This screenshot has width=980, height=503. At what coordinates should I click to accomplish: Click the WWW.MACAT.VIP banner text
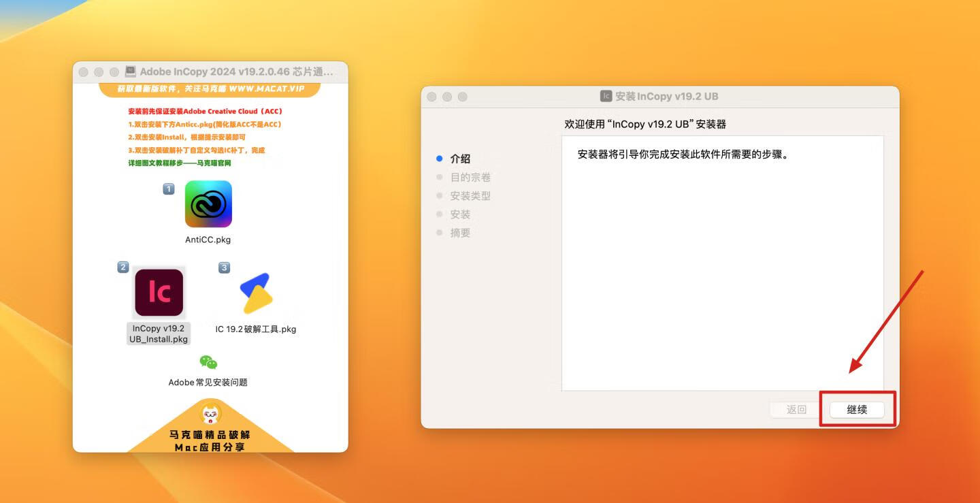click(266, 89)
